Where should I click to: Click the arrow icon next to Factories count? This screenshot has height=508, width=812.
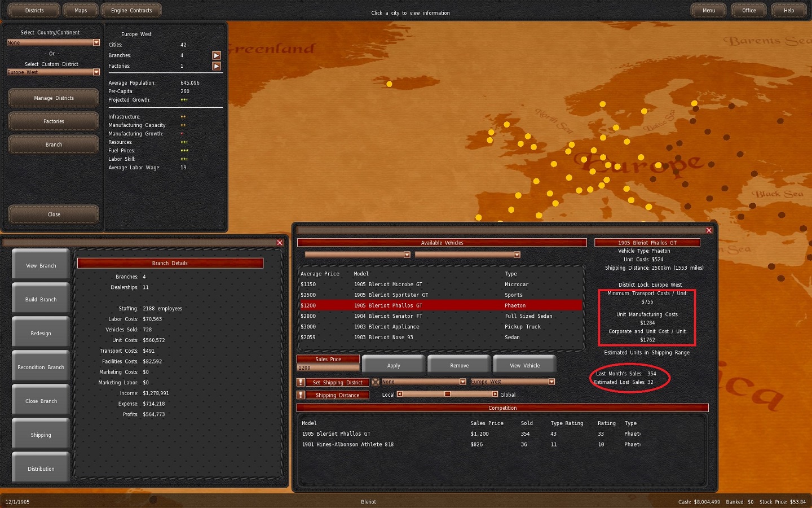click(217, 66)
